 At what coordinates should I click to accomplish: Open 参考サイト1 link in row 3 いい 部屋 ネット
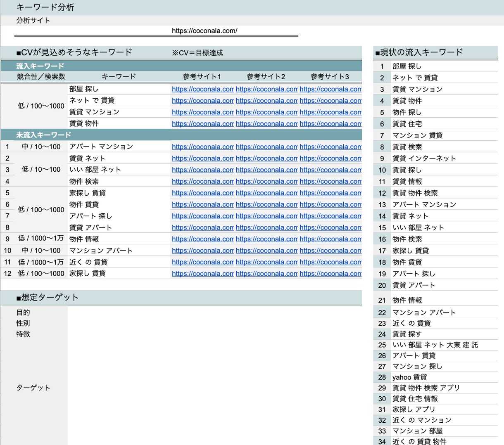(x=203, y=170)
